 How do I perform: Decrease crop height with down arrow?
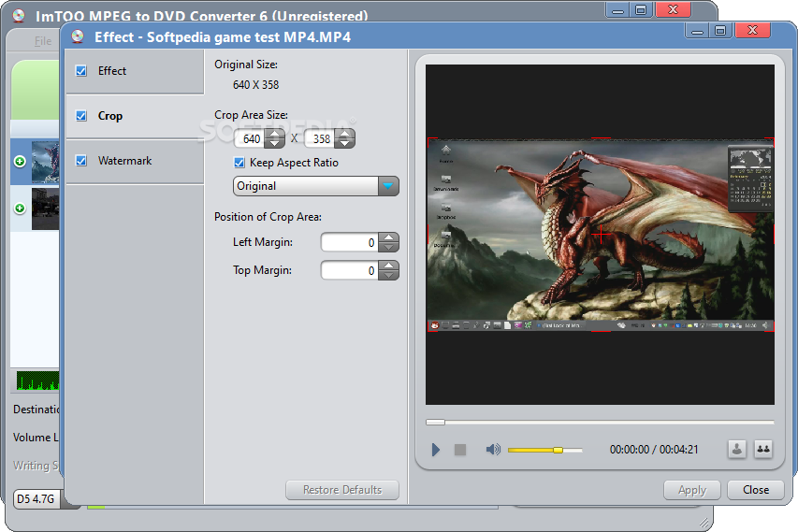pos(345,143)
